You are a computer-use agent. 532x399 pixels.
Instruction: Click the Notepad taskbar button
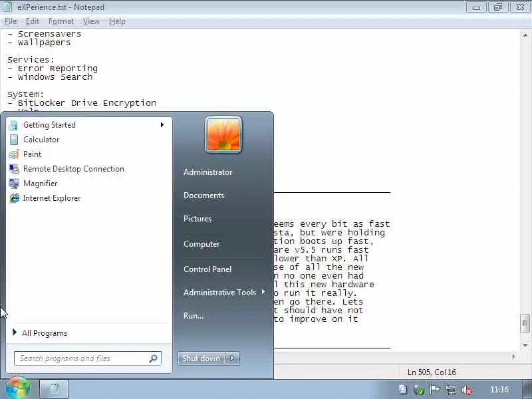54,389
